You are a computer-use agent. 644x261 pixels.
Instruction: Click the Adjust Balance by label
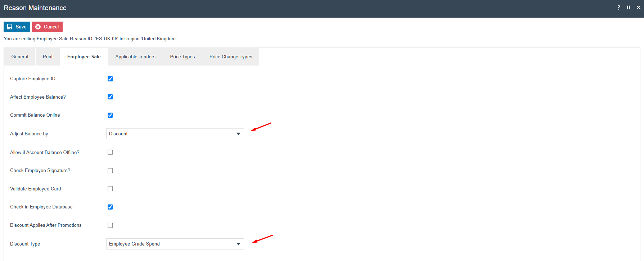(29, 134)
